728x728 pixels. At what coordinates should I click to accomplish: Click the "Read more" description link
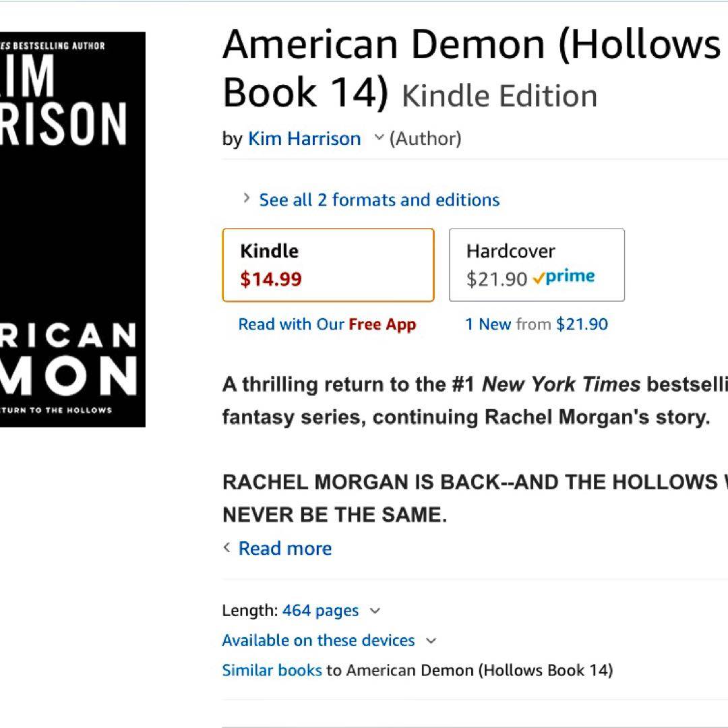[x=285, y=549]
